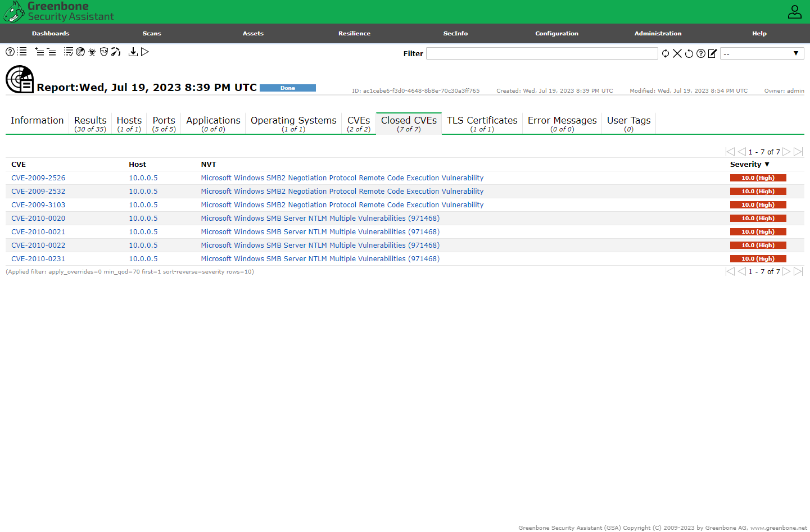The width and height of the screenshot is (810, 532).
Task: Go to last page icon above table
Action: click(798, 152)
